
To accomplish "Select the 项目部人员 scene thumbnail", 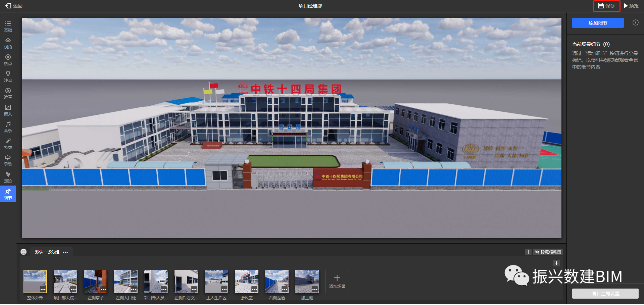I will point(156,282).
